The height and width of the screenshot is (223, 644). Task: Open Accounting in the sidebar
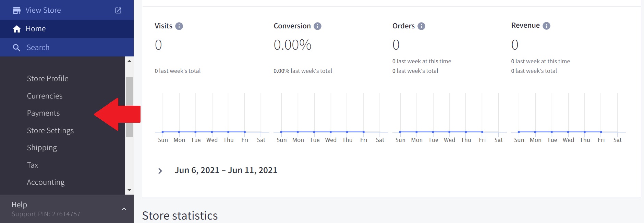46,182
